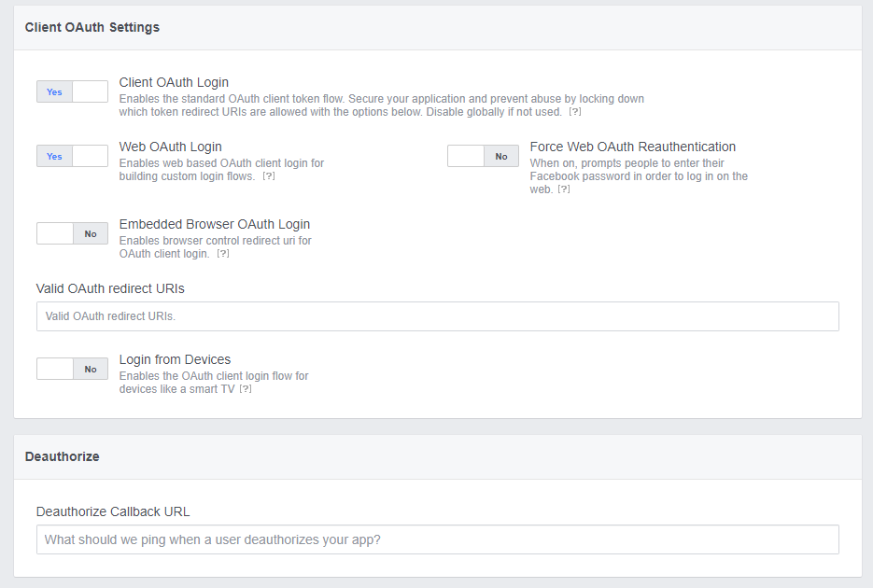
Task: Enable Force Web OAuth Reauthentication switch
Action: click(483, 156)
